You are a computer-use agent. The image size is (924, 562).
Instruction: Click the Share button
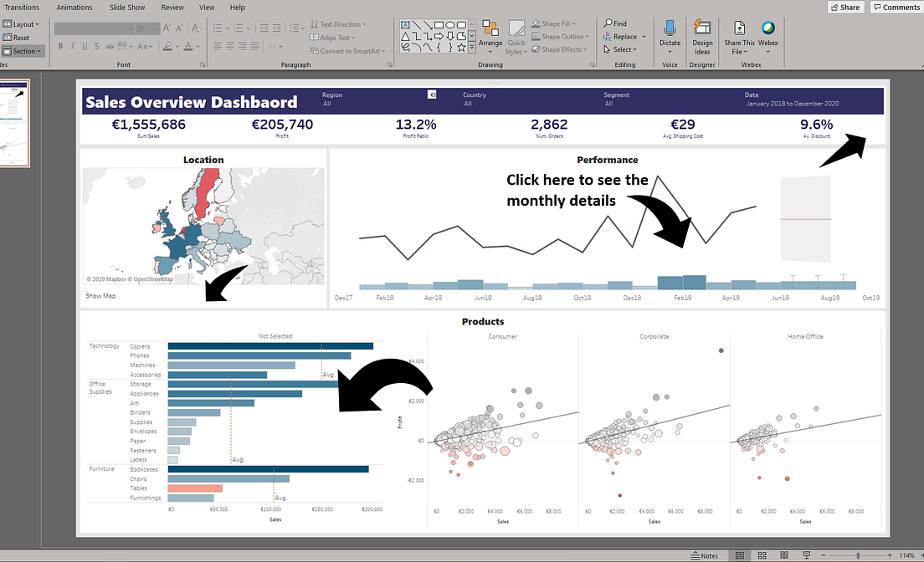click(x=845, y=7)
